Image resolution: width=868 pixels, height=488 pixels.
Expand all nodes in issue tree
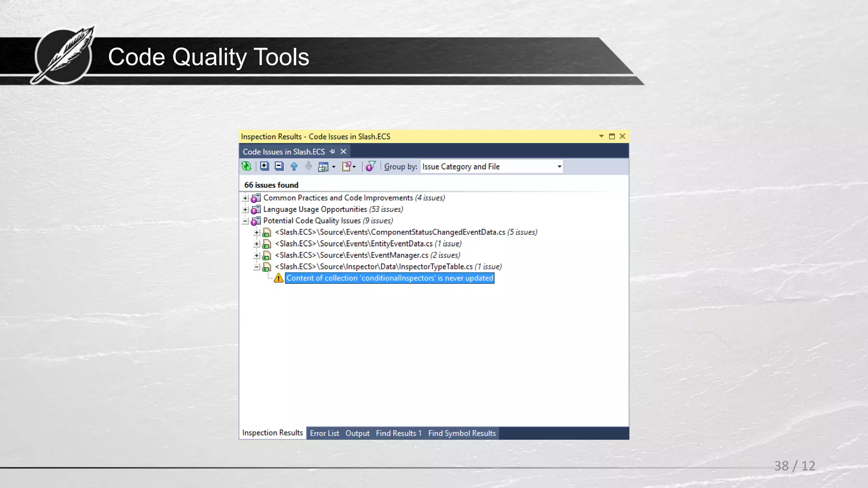pos(264,166)
